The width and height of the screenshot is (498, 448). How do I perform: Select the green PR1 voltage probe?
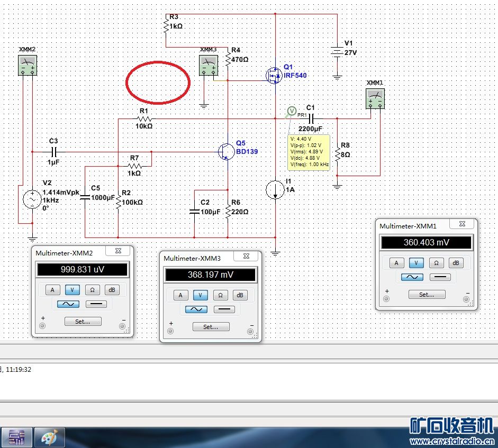292,111
